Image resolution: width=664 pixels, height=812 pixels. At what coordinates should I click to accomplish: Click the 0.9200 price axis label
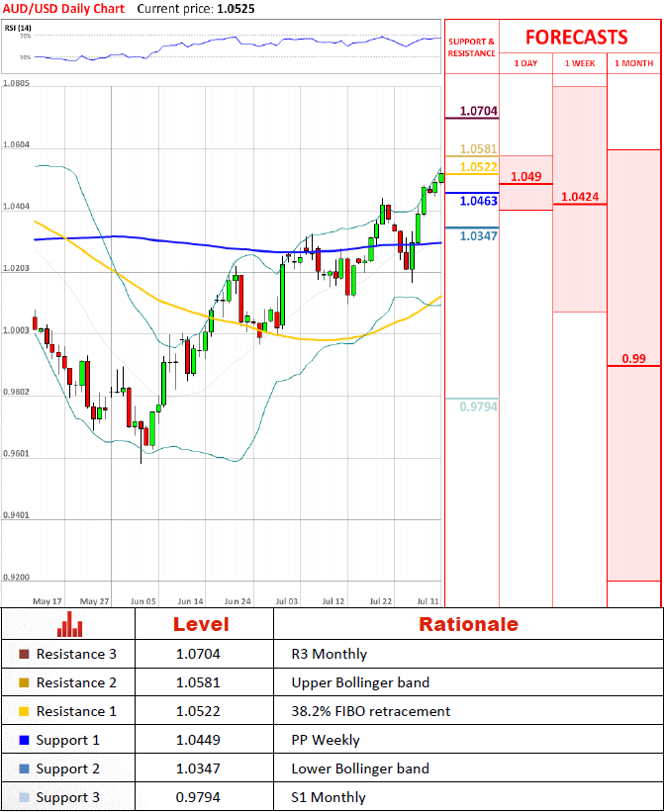(x=16, y=578)
